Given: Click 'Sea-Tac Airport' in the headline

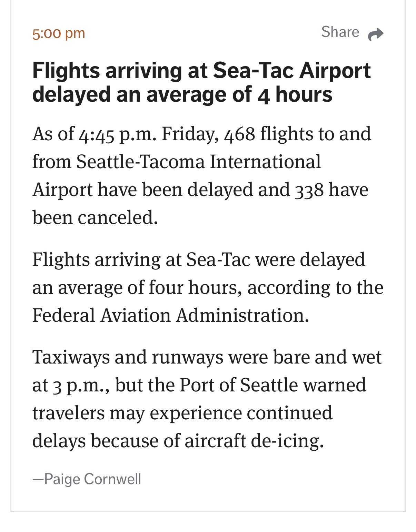Looking at the screenshot, I should 292,70.
